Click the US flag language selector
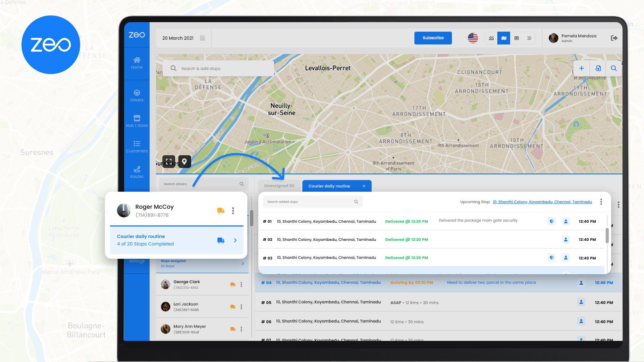Screen dimensions: 644x362 [473, 38]
